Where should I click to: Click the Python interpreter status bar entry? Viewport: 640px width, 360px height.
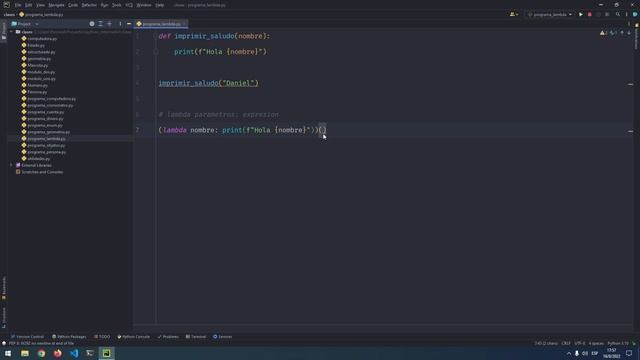point(618,343)
